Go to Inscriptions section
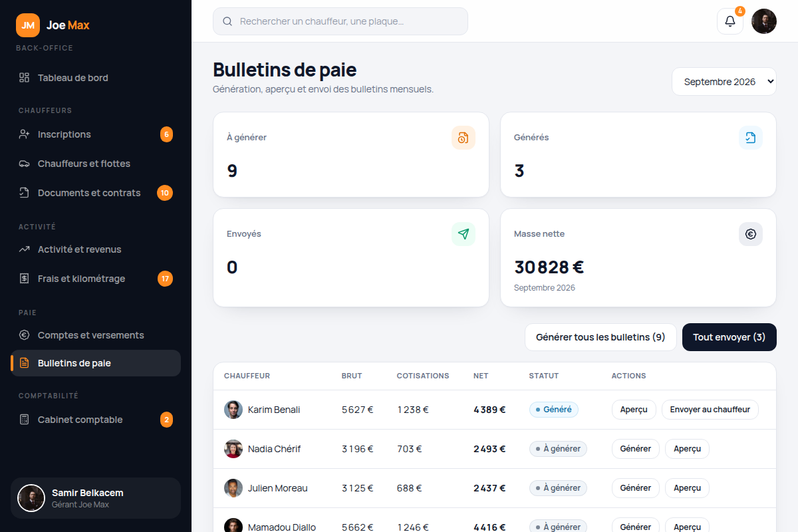This screenshot has width=798, height=532. pyautogui.click(x=96, y=134)
